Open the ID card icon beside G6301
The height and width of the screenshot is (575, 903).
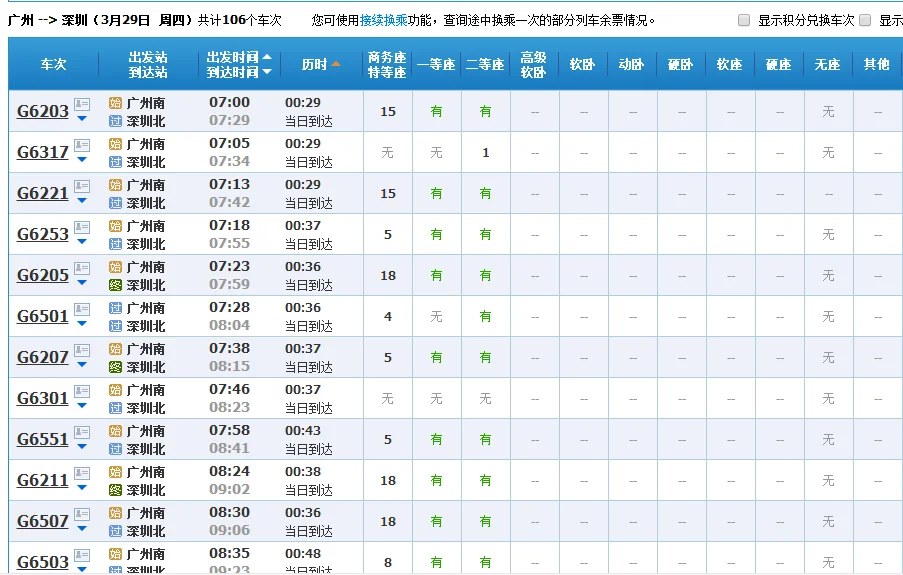click(82, 391)
